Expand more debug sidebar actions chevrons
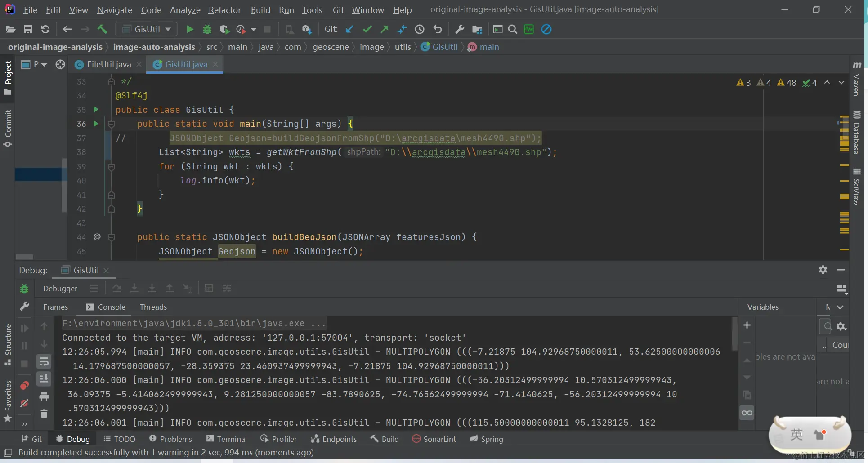The height and width of the screenshot is (463, 868). [x=24, y=423]
